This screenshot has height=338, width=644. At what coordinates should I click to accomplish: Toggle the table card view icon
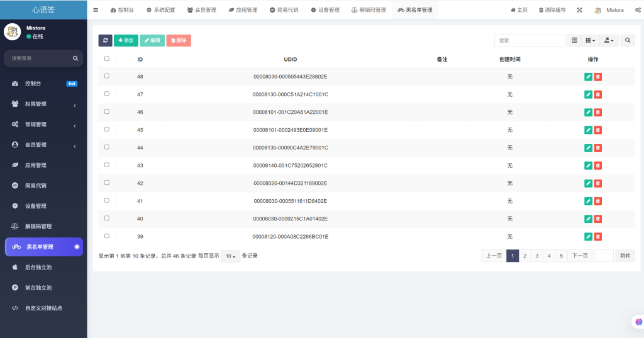[574, 40]
